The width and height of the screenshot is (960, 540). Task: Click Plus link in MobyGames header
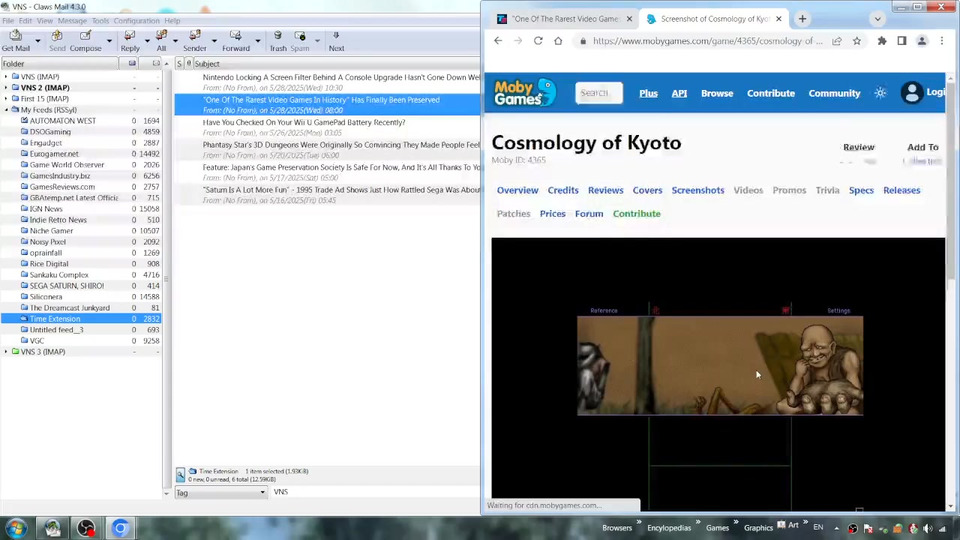[x=648, y=93]
